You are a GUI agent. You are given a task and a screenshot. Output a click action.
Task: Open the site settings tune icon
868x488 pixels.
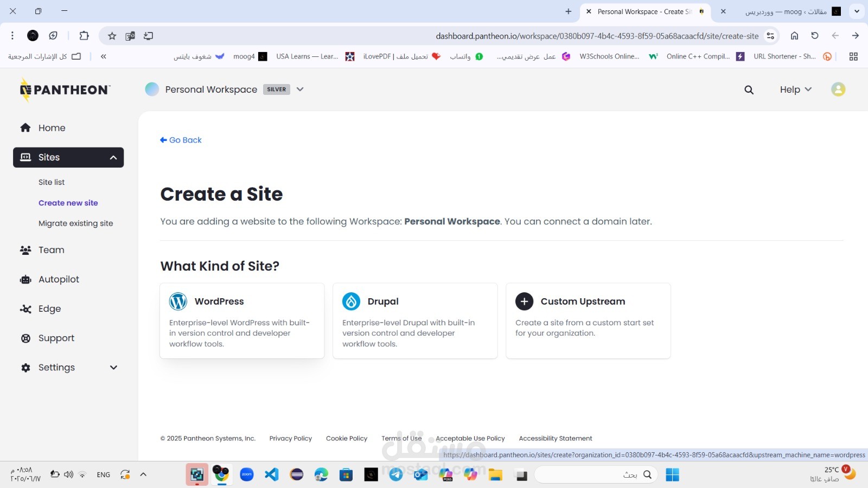770,36
